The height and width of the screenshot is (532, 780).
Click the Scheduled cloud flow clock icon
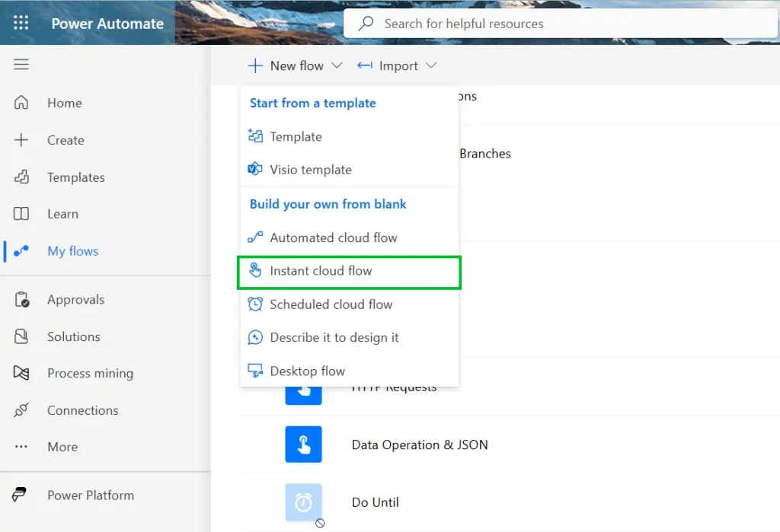[x=255, y=304]
